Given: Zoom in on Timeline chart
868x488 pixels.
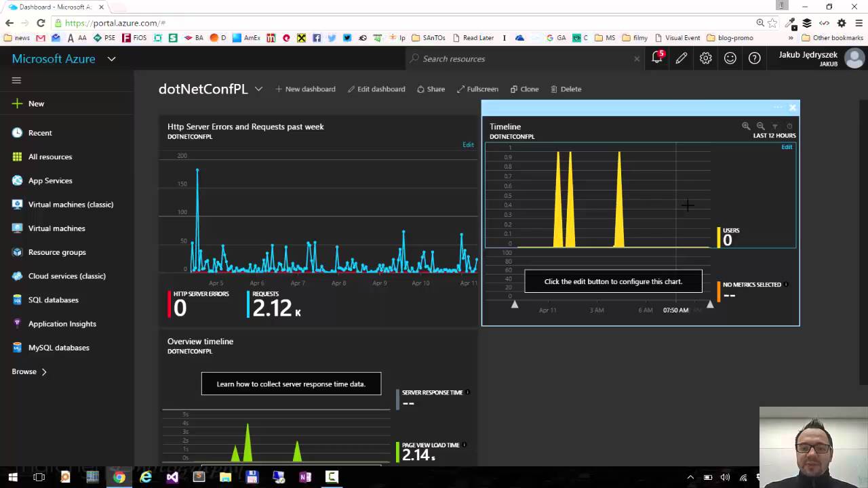Looking at the screenshot, I should click(746, 126).
